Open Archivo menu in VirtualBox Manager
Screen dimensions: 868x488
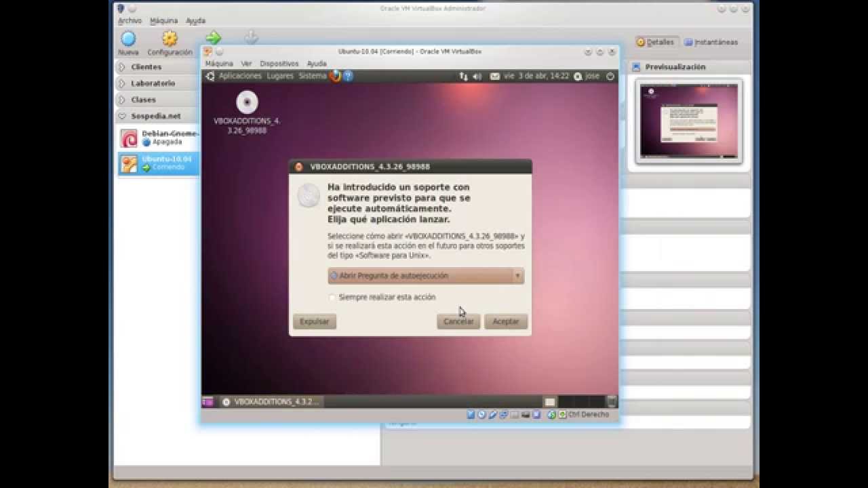coord(130,21)
